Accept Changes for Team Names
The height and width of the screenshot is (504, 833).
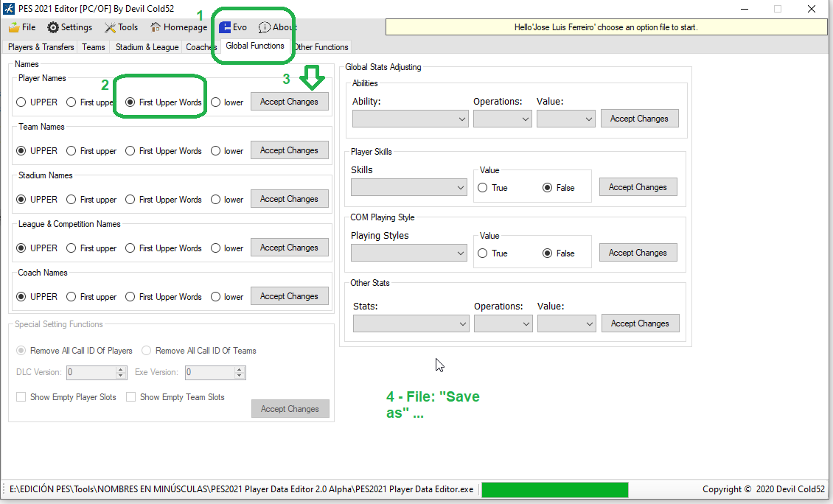[x=290, y=150]
